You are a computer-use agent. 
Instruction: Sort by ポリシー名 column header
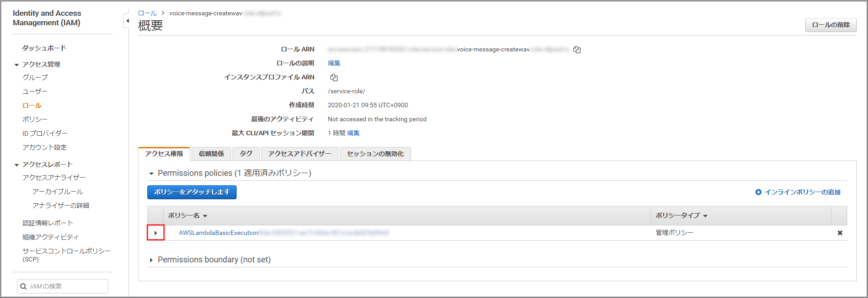187,215
